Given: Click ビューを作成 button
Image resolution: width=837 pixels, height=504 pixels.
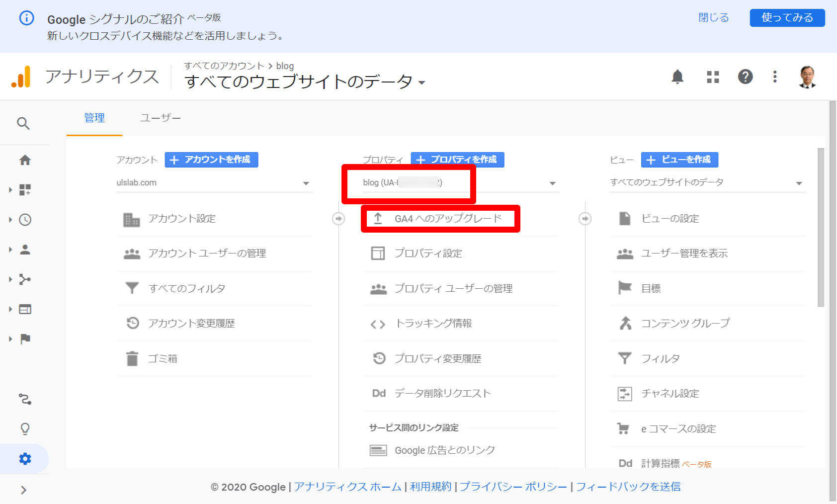Looking at the screenshot, I should point(679,160).
